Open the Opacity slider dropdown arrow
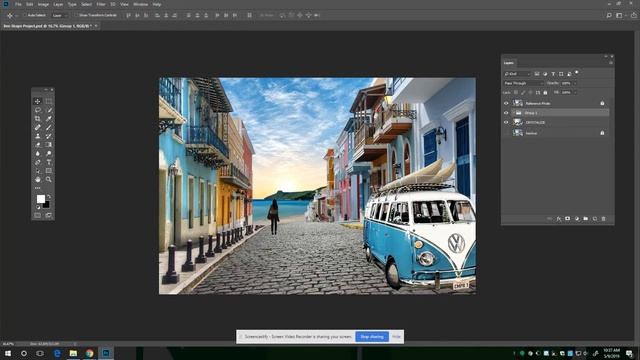This screenshot has width=640, height=360. click(x=575, y=83)
